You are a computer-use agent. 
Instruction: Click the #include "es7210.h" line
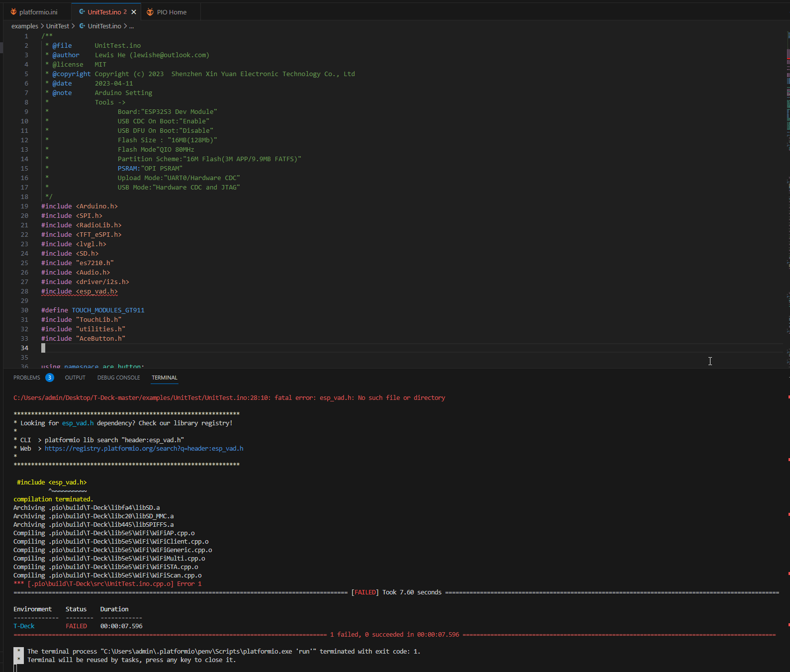click(x=78, y=263)
